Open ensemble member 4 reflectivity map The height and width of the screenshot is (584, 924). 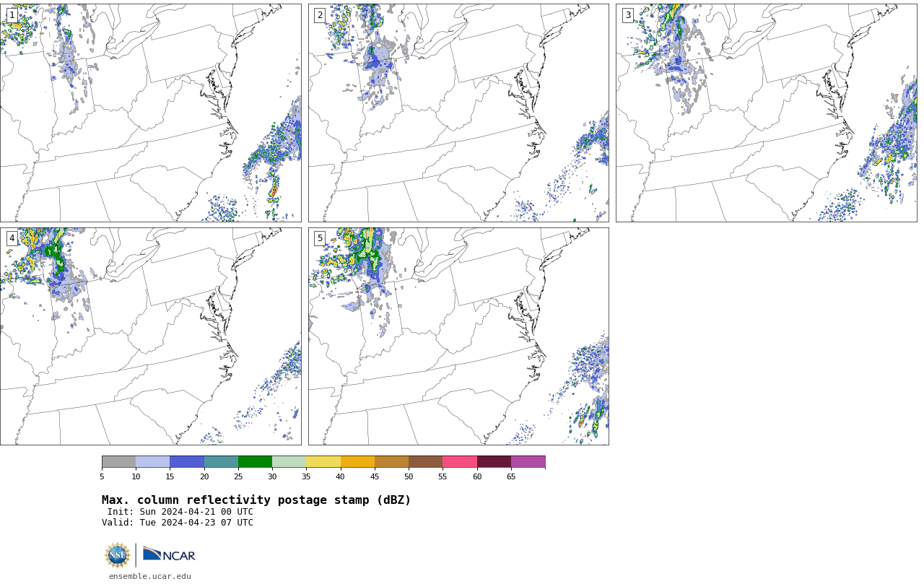pos(150,336)
